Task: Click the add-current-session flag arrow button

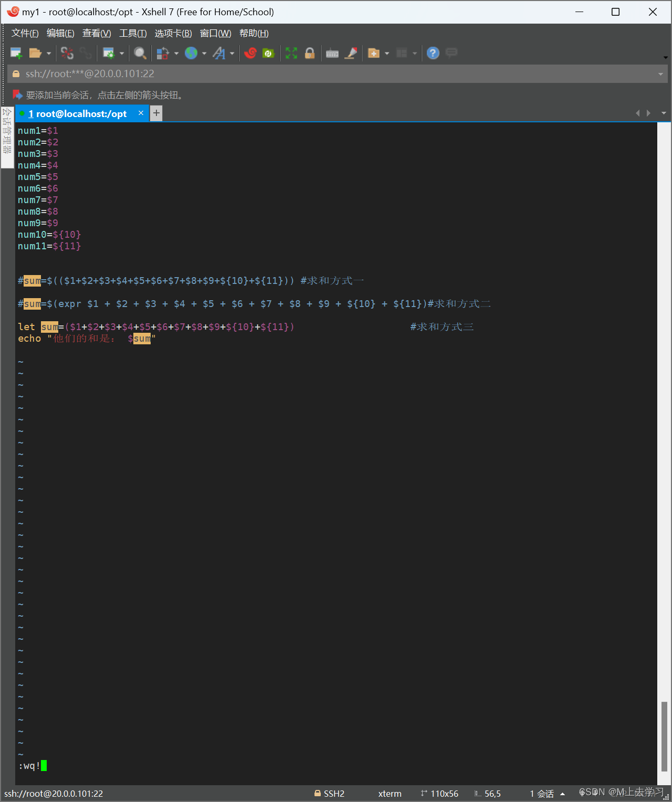Action: tap(17, 95)
